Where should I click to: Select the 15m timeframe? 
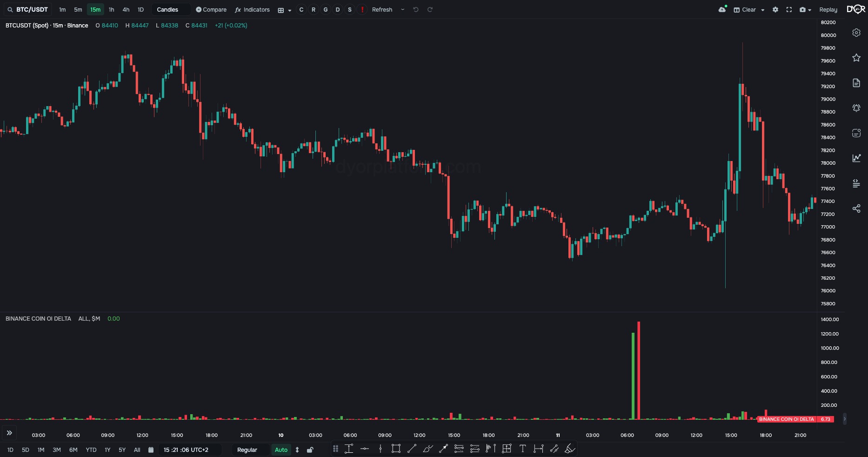pos(95,9)
